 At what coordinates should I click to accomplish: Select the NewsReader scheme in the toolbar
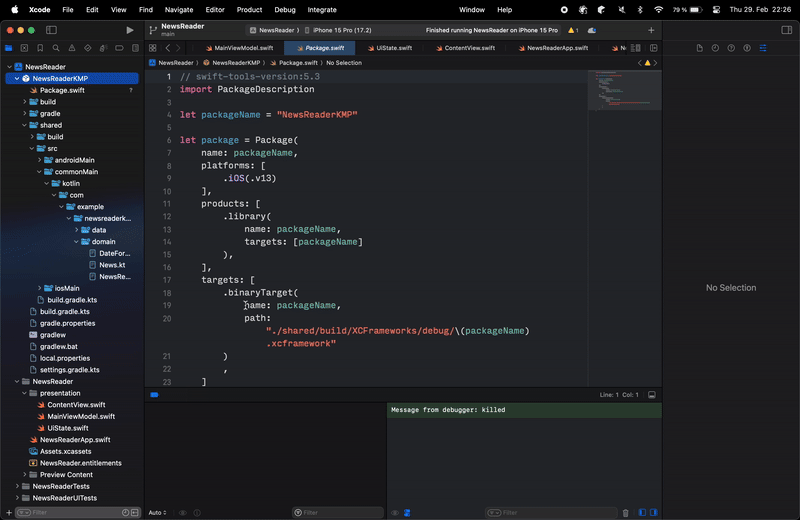(x=272, y=30)
